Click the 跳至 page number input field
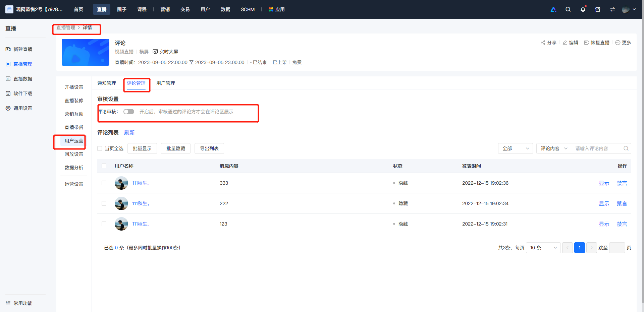 [617, 248]
